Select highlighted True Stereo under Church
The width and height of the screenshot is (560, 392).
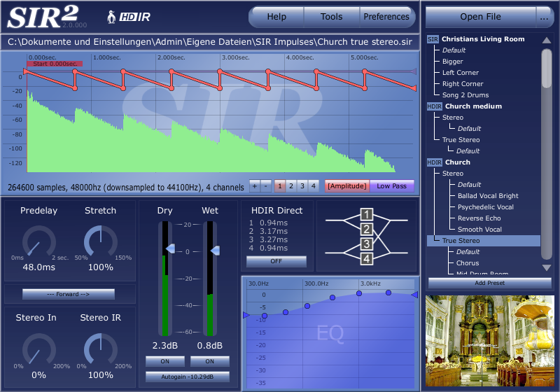tap(484, 241)
